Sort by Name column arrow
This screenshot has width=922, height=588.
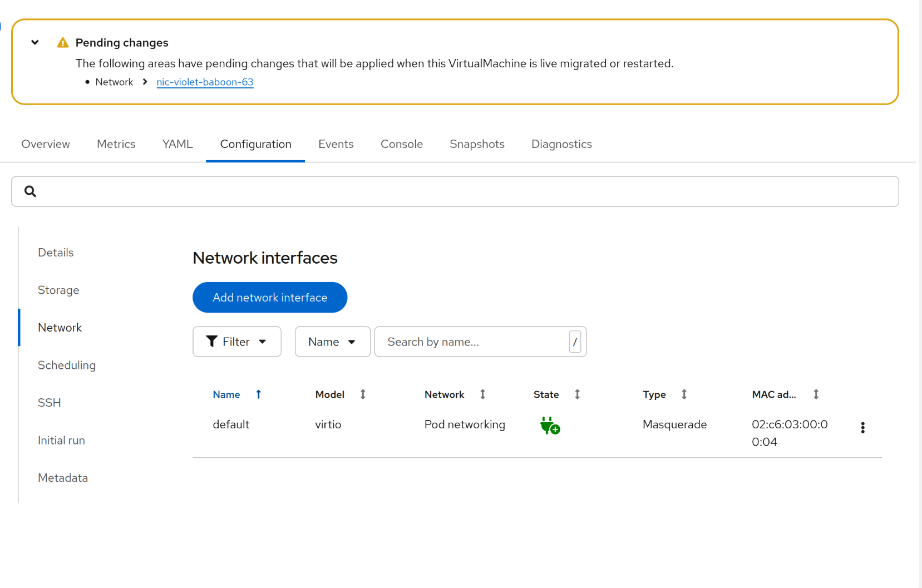coord(259,394)
